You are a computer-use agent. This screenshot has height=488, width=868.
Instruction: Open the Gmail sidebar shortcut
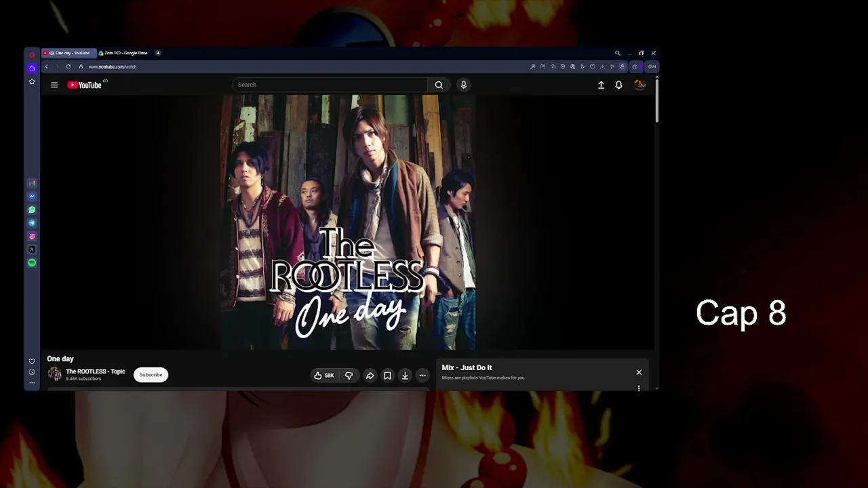click(x=32, y=183)
